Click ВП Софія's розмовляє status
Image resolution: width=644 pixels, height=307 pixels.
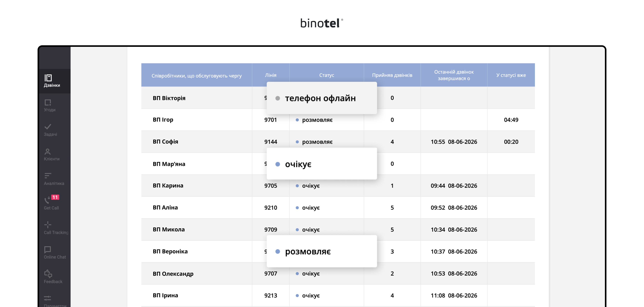[314, 142]
